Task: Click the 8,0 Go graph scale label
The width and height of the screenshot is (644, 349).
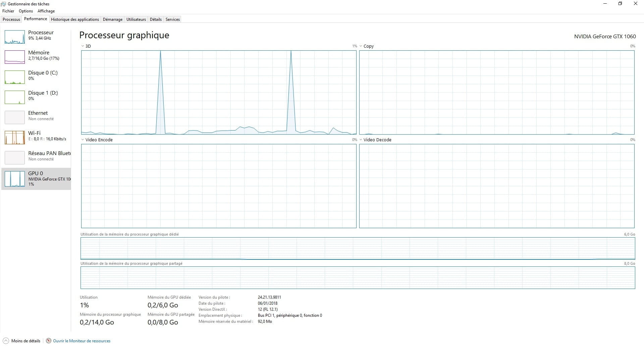Action: [x=630, y=263]
